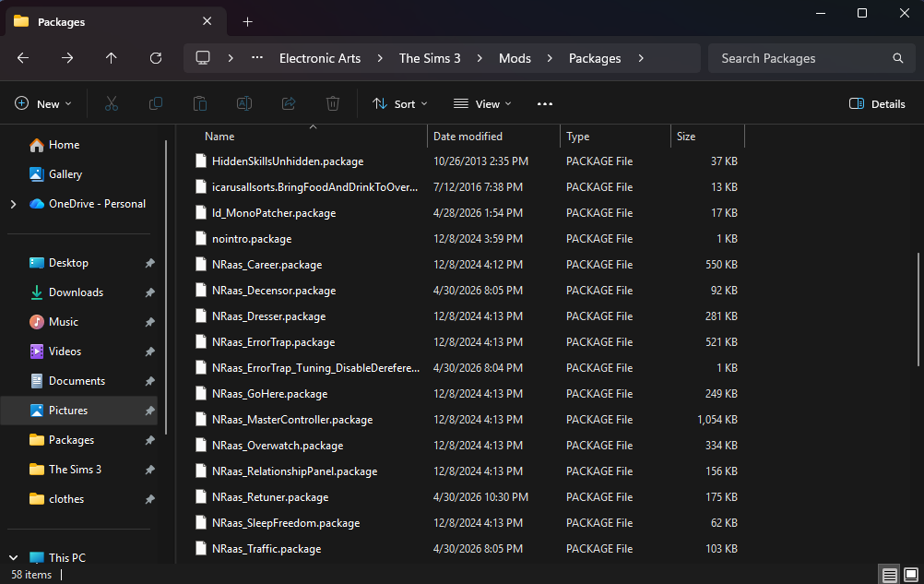Open Documents quick access folder

tap(77, 381)
